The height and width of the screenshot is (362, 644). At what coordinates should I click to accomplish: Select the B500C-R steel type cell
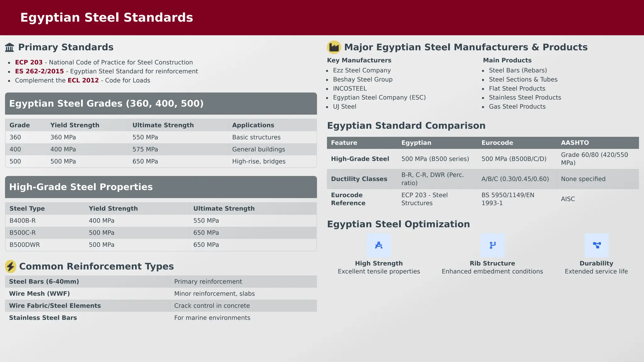(x=23, y=233)
